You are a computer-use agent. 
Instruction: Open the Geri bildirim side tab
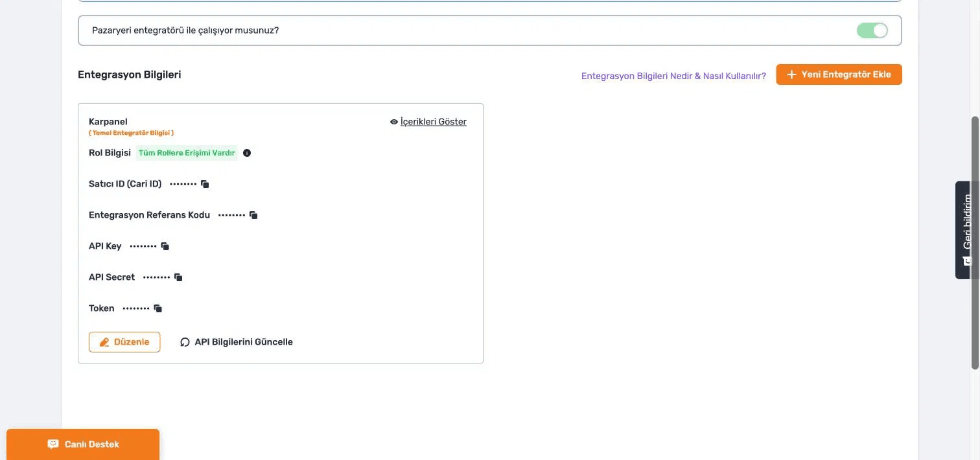coord(967,230)
